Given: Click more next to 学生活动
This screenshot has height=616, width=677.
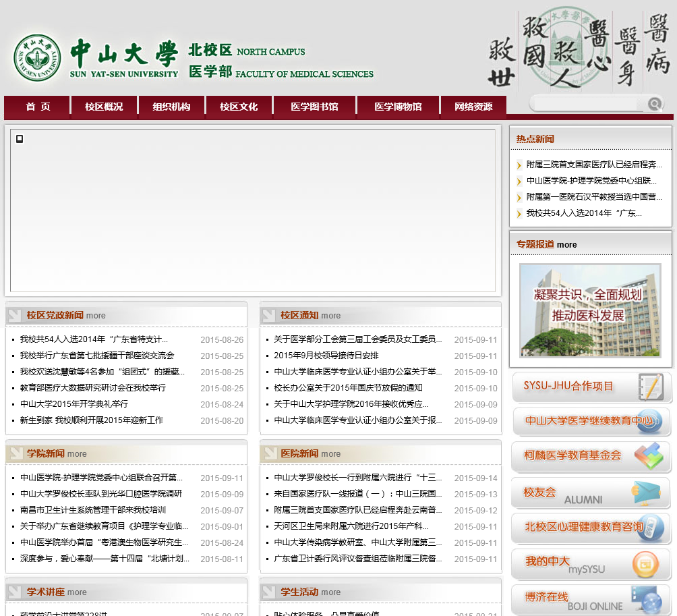Looking at the screenshot, I should pyautogui.click(x=330, y=592).
